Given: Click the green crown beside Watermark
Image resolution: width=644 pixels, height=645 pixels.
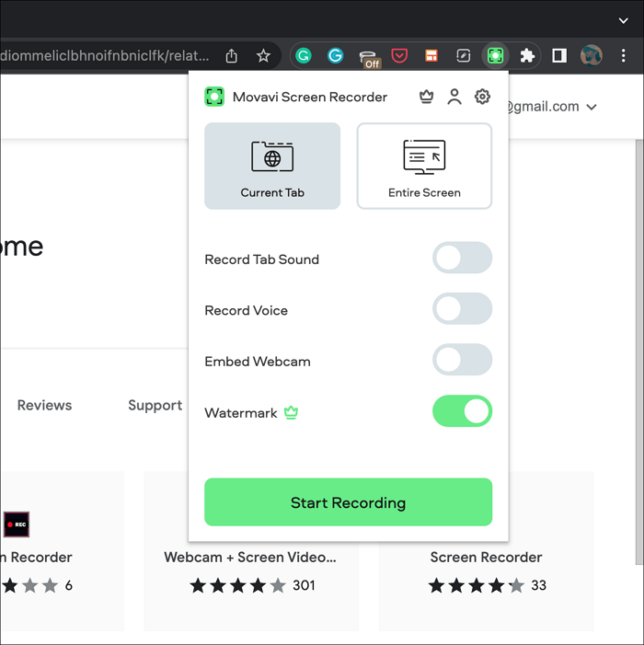Looking at the screenshot, I should pos(291,412).
